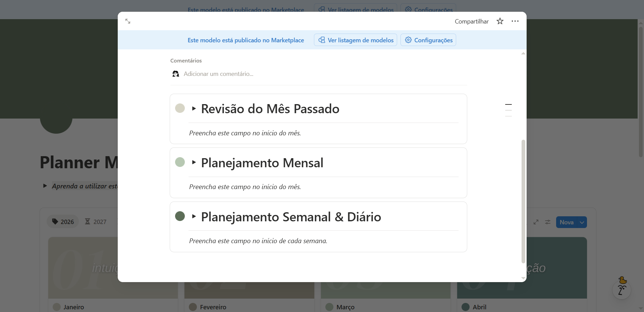Open the page in full view using the expand arrows icon

click(x=128, y=21)
